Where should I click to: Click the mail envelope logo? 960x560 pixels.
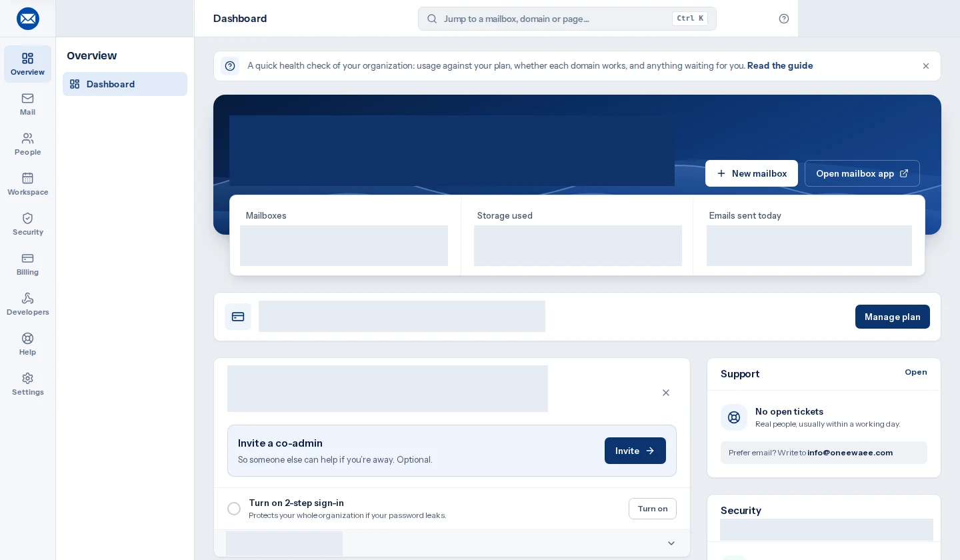[28, 19]
